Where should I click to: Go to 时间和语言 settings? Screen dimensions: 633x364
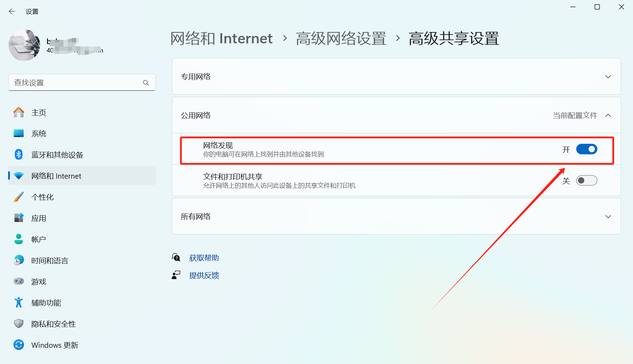coord(82,260)
